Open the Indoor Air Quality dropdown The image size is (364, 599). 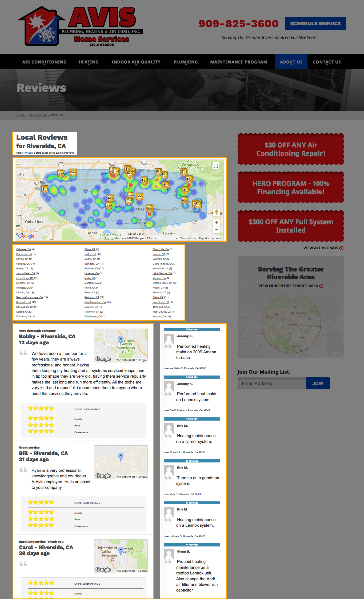(x=136, y=62)
